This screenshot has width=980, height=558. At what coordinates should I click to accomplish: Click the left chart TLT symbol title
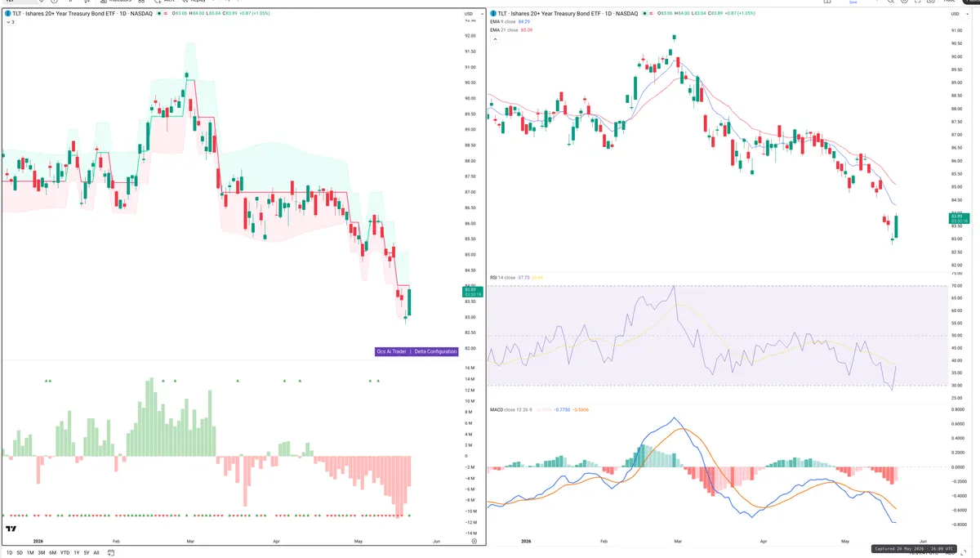point(82,14)
